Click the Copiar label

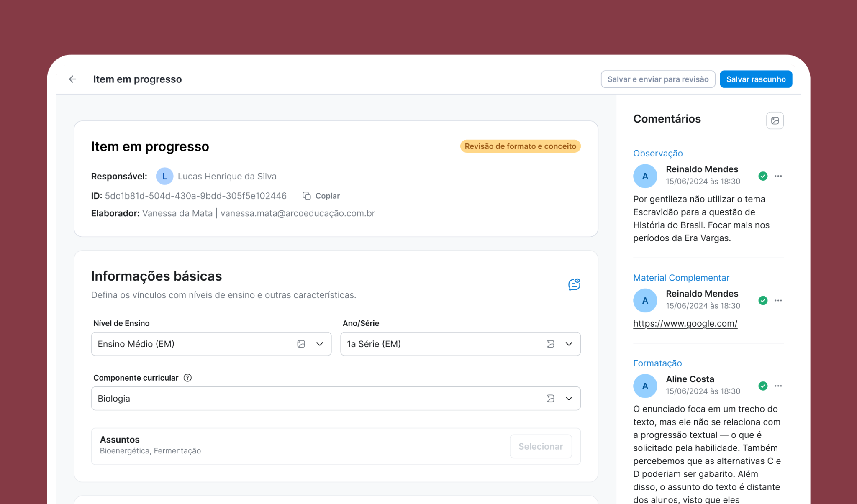(x=327, y=196)
